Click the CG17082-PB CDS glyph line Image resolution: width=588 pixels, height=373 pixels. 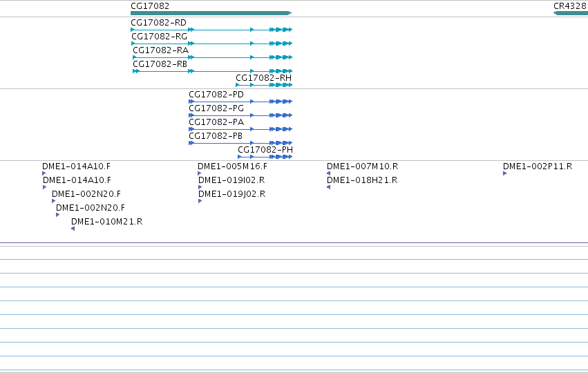tap(240, 143)
